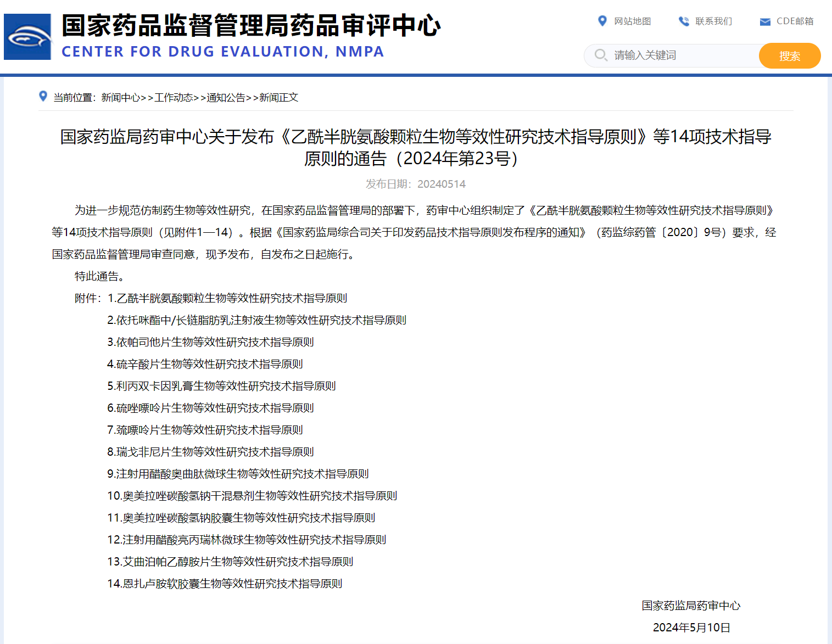Open attachment 11 奥美拉唑碳酸氢钠胶囊 guideline
The image size is (832, 644).
coord(241,518)
